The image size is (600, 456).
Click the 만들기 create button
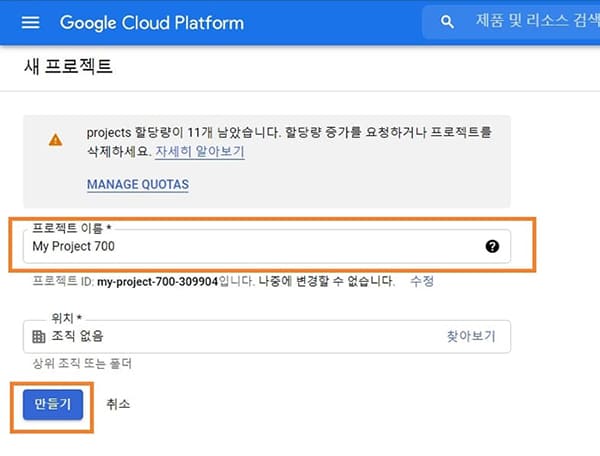pos(53,405)
